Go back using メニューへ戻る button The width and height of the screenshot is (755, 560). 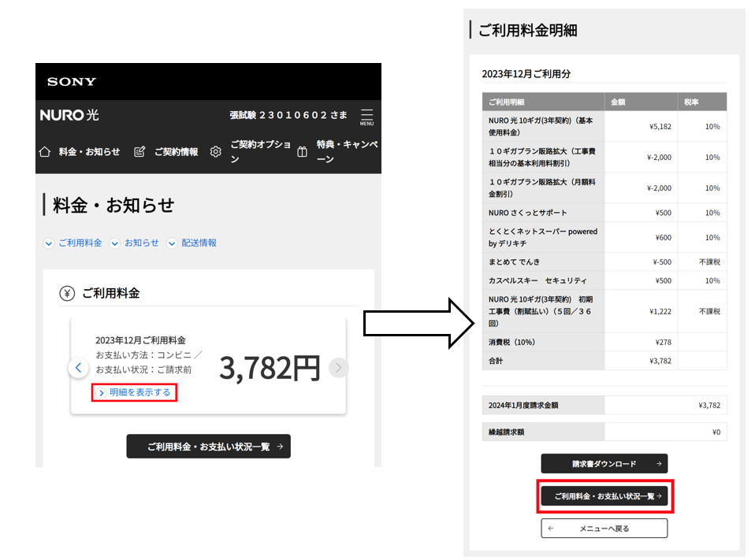[x=604, y=528]
